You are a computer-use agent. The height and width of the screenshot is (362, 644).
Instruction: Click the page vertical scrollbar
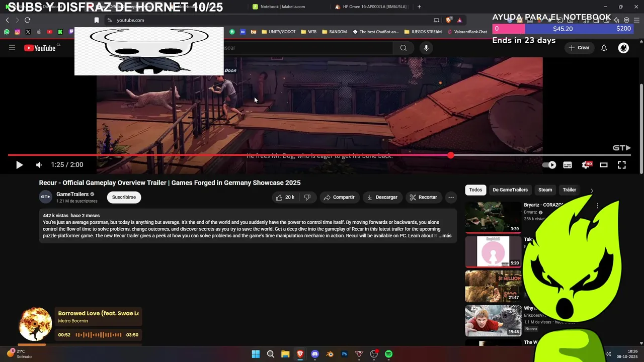[641, 129]
